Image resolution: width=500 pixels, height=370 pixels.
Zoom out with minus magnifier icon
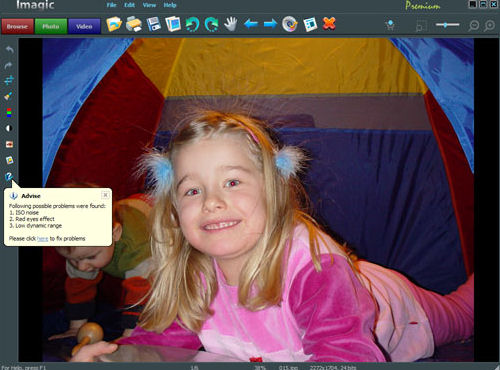pyautogui.click(x=473, y=26)
